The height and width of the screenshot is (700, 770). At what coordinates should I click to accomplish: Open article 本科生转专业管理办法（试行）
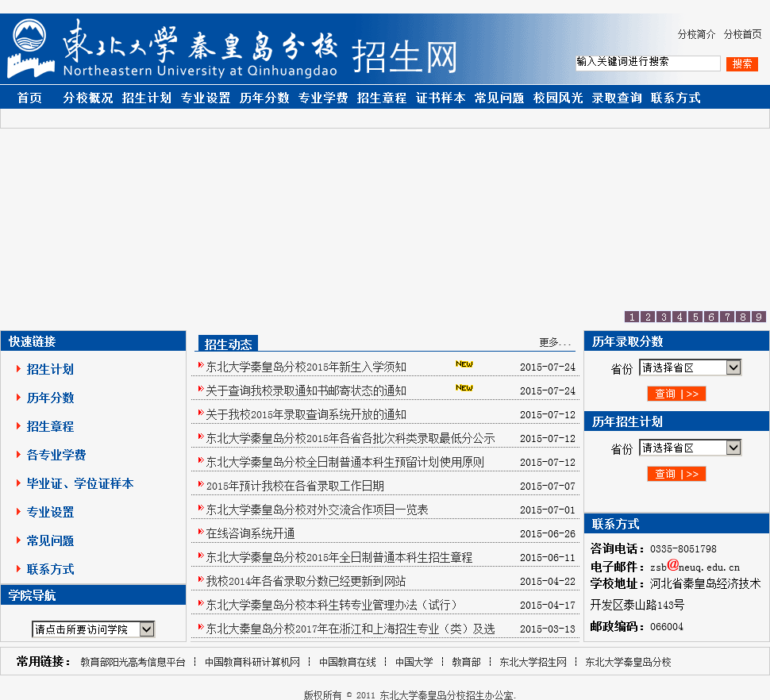click(332, 605)
